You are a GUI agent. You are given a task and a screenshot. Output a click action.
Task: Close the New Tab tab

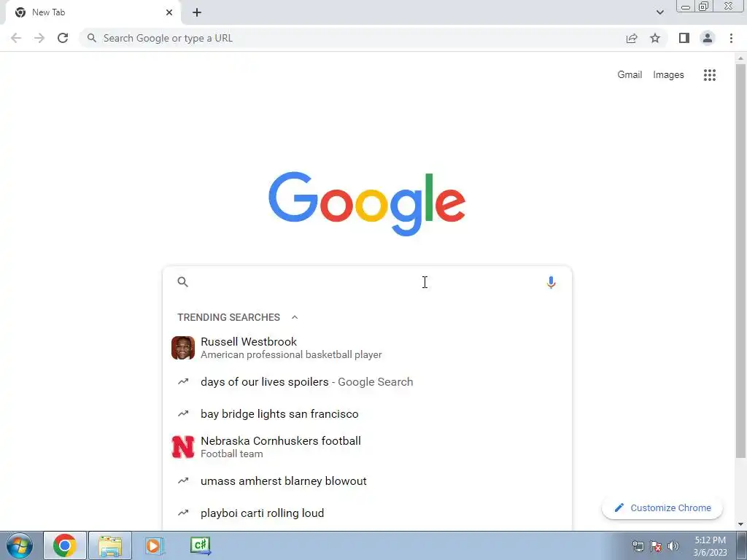(x=169, y=12)
